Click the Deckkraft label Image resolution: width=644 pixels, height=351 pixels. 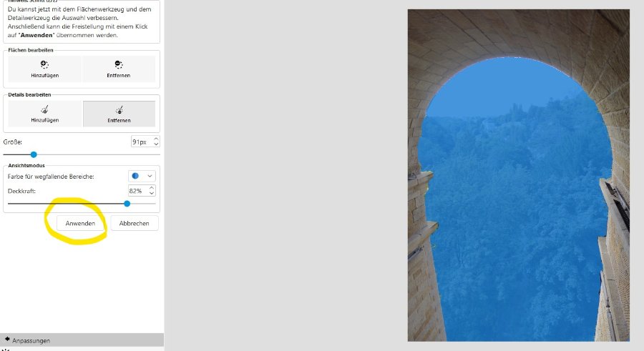pyautogui.click(x=21, y=192)
